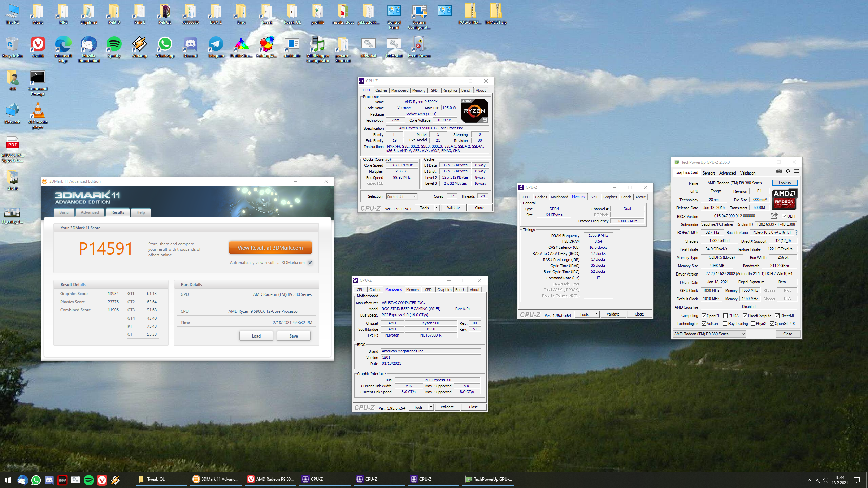
Task: Expand Tools dropdown arrow in CPU tab window
Action: pos(437,208)
